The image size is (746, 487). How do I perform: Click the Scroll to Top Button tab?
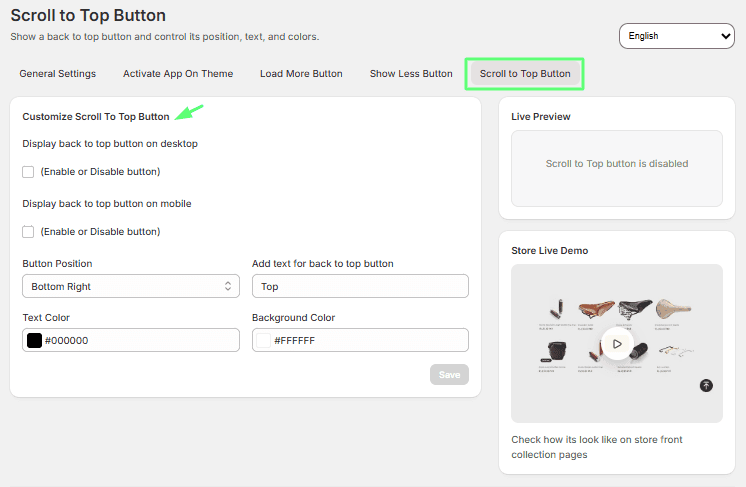tap(525, 74)
